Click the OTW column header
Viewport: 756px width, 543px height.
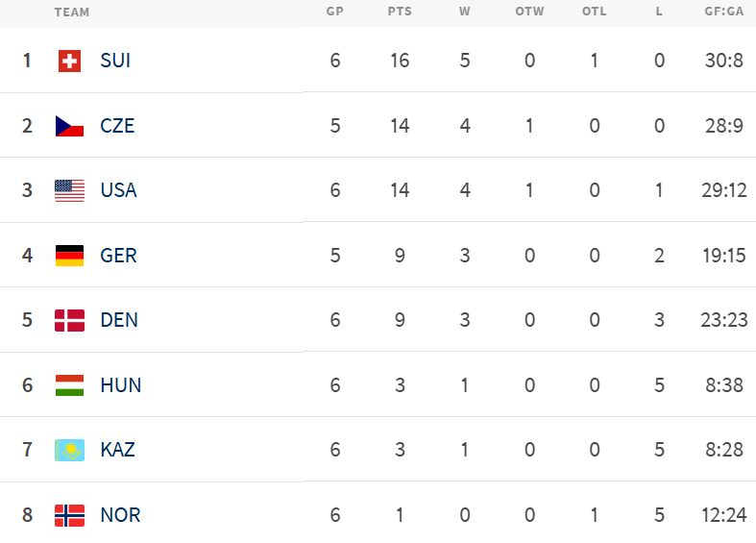click(x=529, y=12)
